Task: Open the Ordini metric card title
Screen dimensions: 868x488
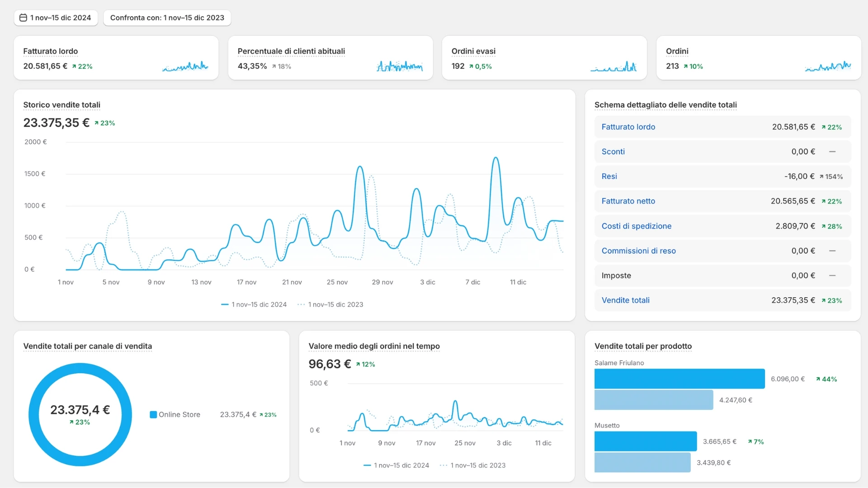Action: pos(677,51)
